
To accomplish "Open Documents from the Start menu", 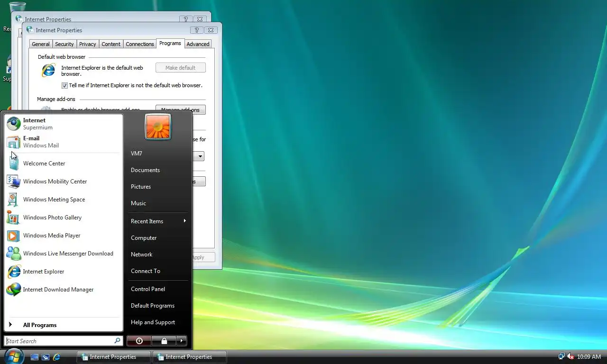I will click(x=158, y=170).
